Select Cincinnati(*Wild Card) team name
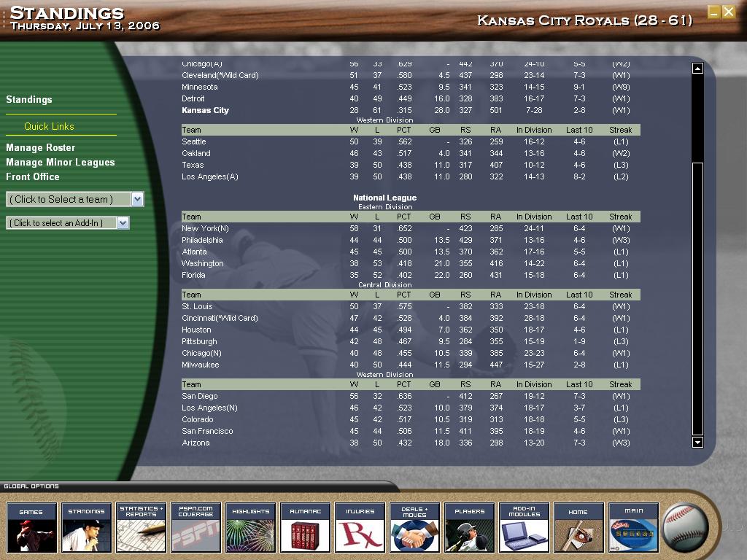Screen dimensions: 747x560 pyautogui.click(x=220, y=318)
